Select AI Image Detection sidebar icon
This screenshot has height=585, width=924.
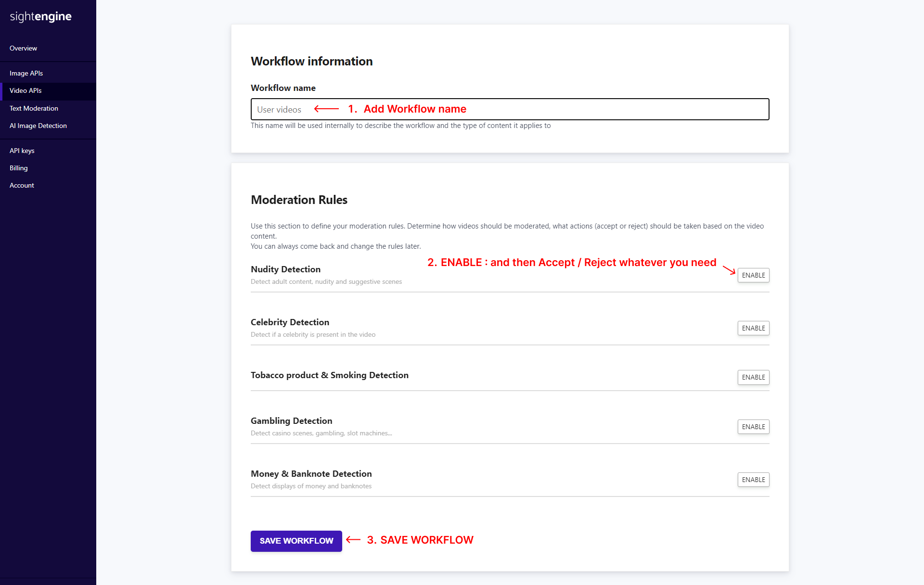pyautogui.click(x=38, y=125)
